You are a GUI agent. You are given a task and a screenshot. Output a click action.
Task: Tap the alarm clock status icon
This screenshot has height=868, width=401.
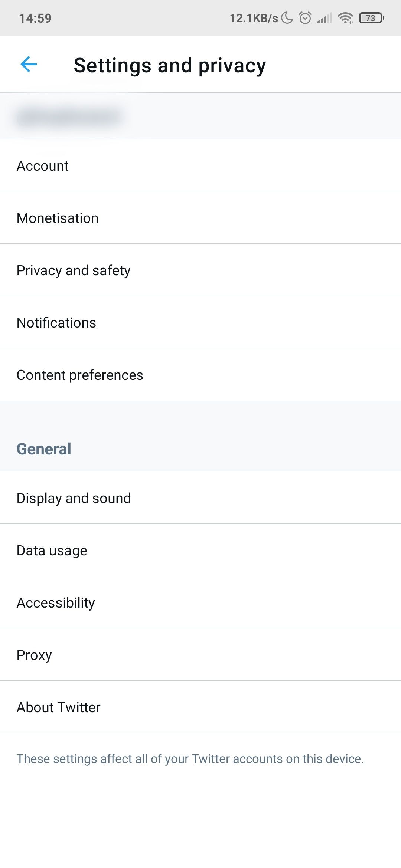305,18
